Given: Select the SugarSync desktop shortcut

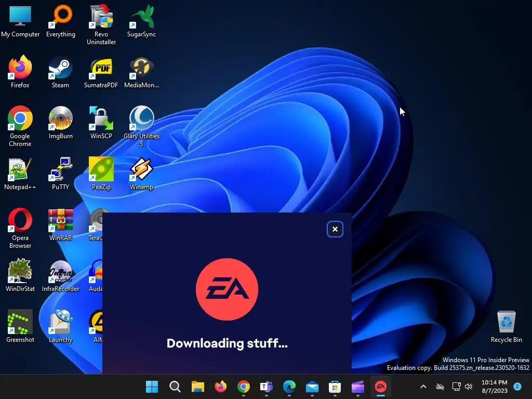Looking at the screenshot, I should tap(141, 21).
